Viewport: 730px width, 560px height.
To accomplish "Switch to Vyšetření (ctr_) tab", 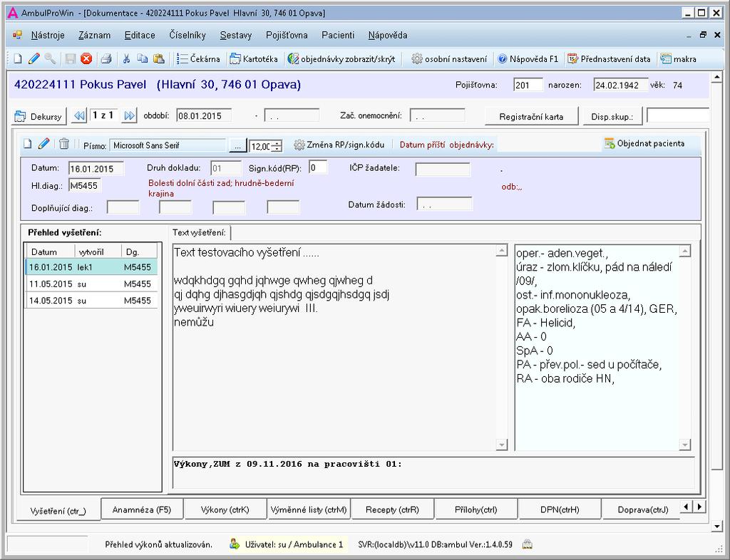I will [58, 511].
